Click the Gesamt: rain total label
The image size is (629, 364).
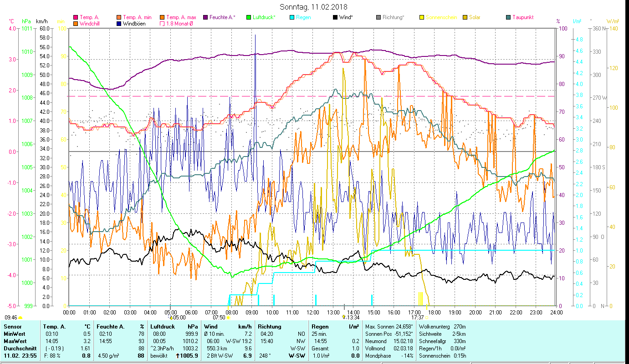[x=321, y=349]
